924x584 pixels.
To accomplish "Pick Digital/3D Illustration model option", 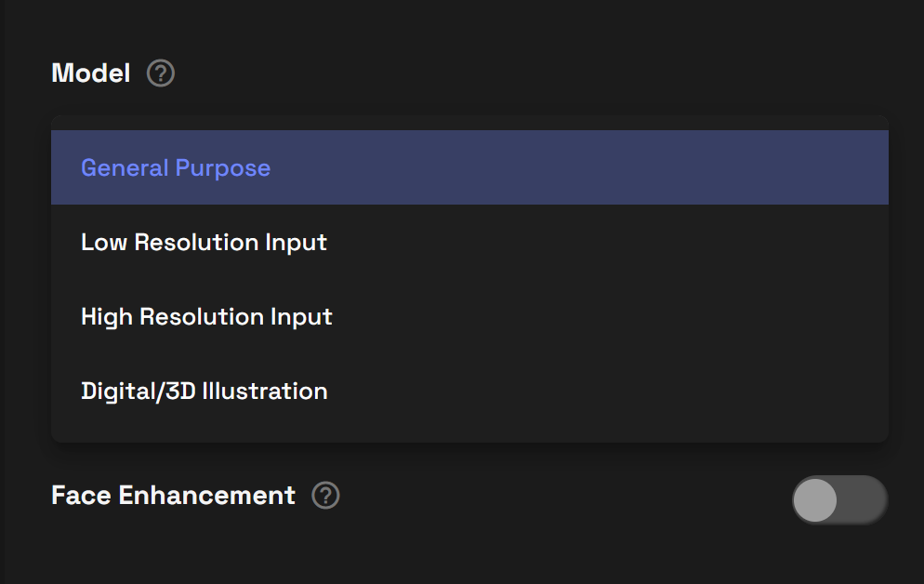I will 469,391.
